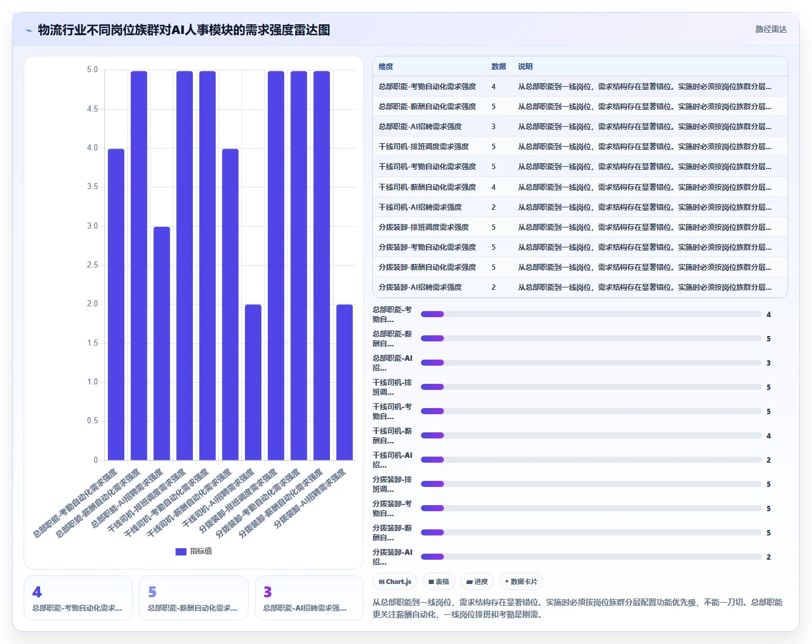Click the 说明 column header
Viewport: 812px width, 644px height.
point(525,67)
